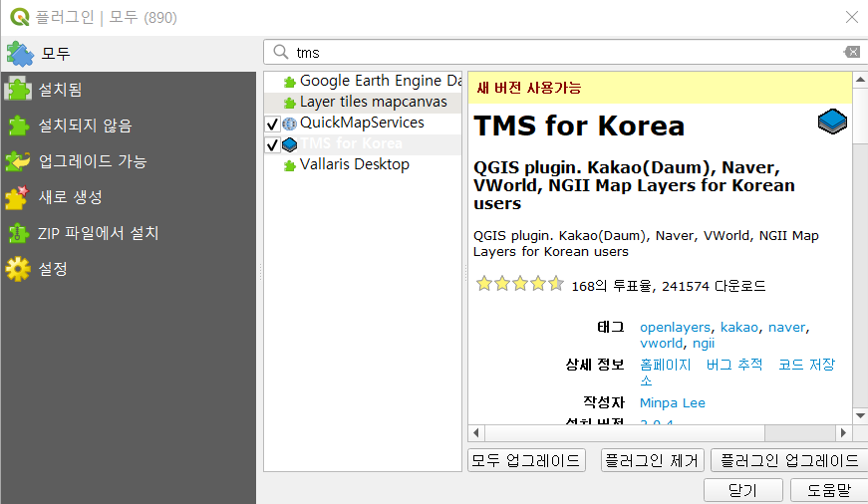
Task: Open the kakao tag link
Action: pyautogui.click(x=739, y=328)
